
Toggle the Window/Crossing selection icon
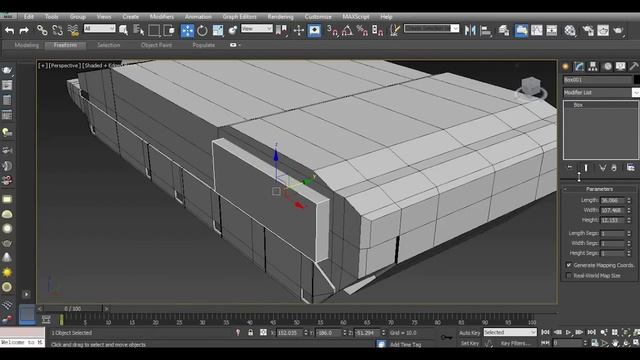(169, 30)
